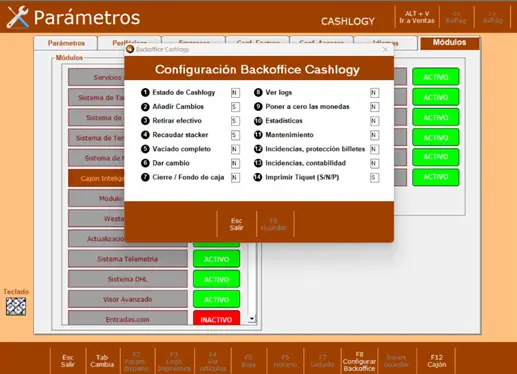Toggle Visor Avanzado ACTIVO status

click(216, 299)
